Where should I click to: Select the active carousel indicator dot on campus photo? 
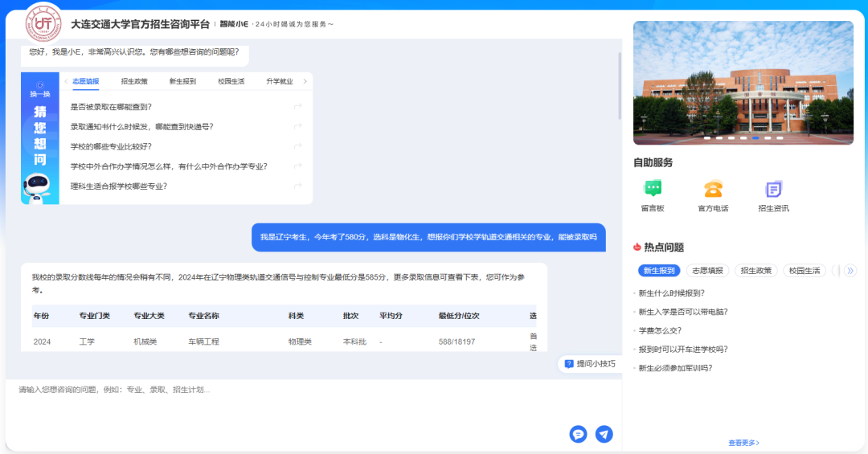tap(755, 138)
